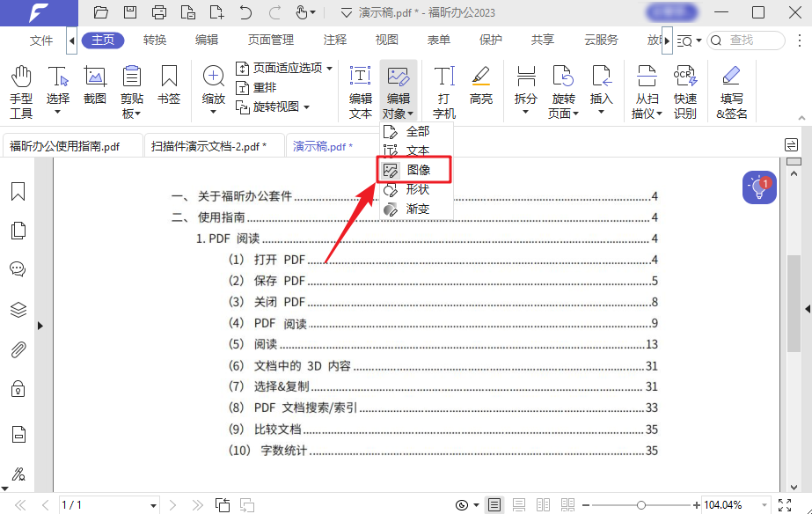Open the layers panel in left sidebar
Viewport: 812px width, 514px height.
point(18,310)
